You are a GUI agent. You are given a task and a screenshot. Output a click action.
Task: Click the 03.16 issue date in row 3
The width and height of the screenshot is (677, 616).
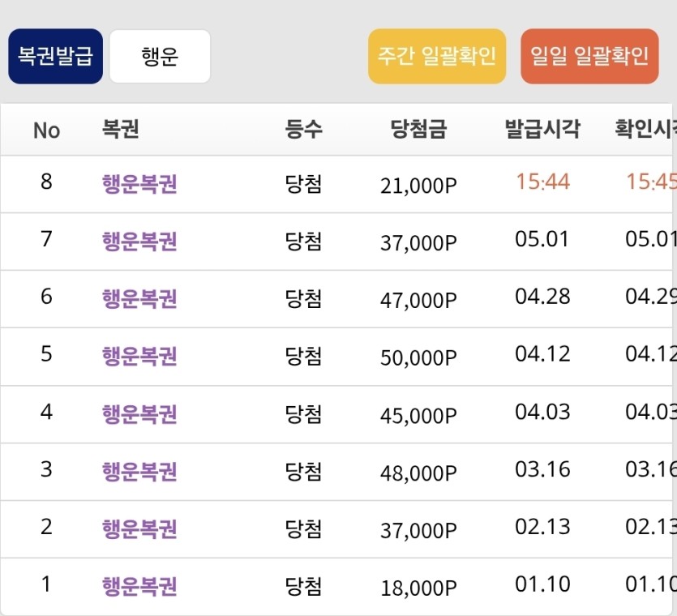[542, 469]
